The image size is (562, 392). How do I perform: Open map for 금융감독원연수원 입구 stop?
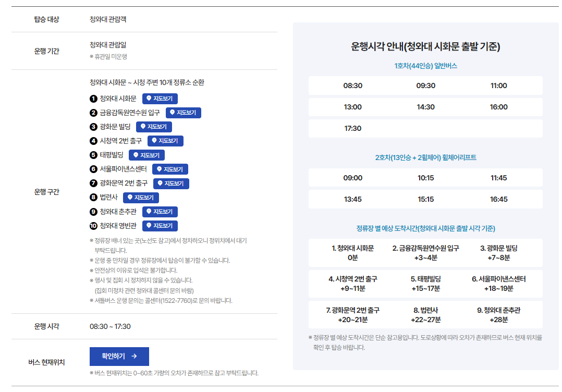tap(183, 113)
